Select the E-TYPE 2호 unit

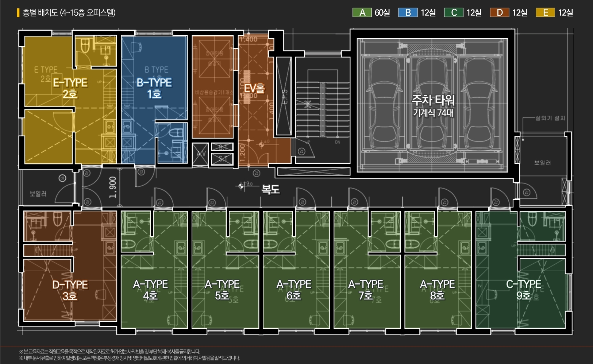tap(70, 88)
